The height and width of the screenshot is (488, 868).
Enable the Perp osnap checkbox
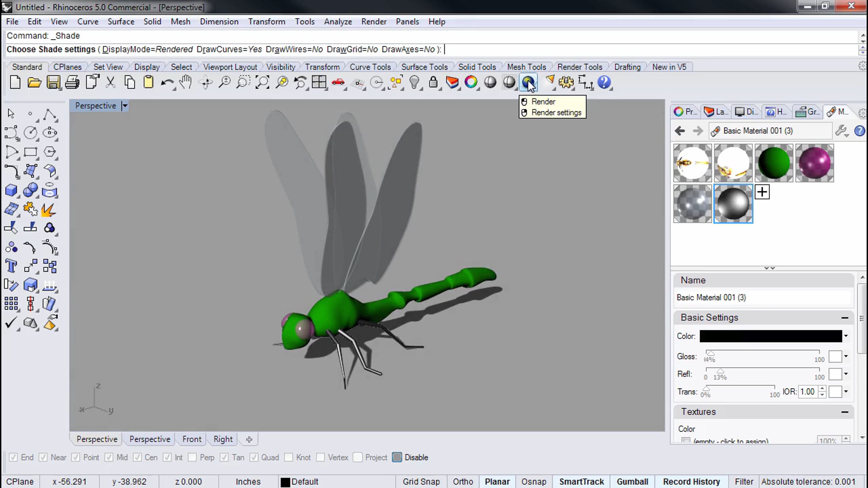click(192, 457)
